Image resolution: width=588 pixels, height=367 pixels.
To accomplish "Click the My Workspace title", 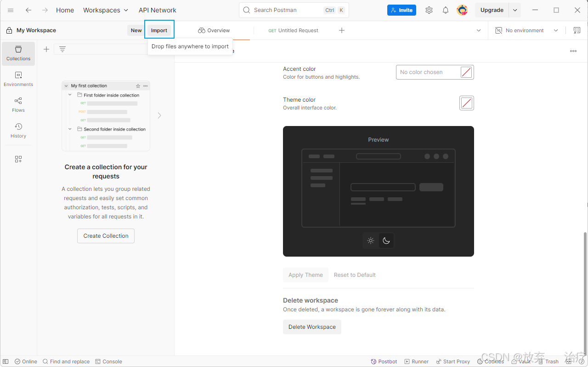I will pyautogui.click(x=36, y=30).
